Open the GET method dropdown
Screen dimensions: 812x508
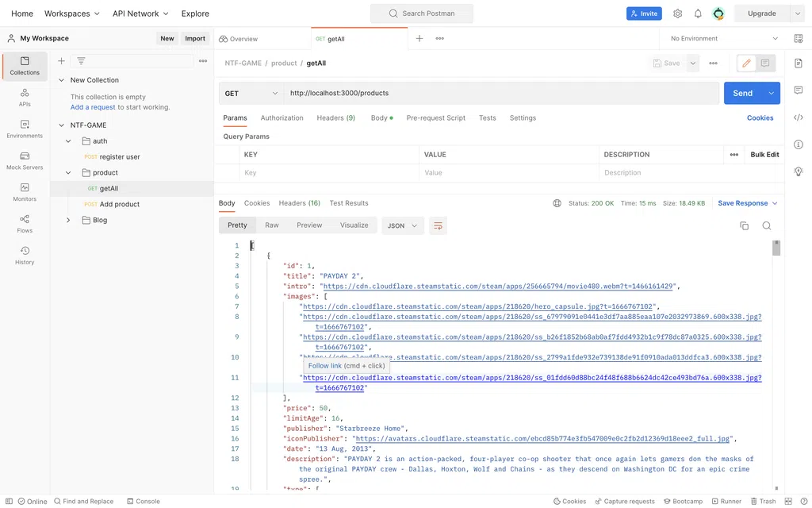251,94
